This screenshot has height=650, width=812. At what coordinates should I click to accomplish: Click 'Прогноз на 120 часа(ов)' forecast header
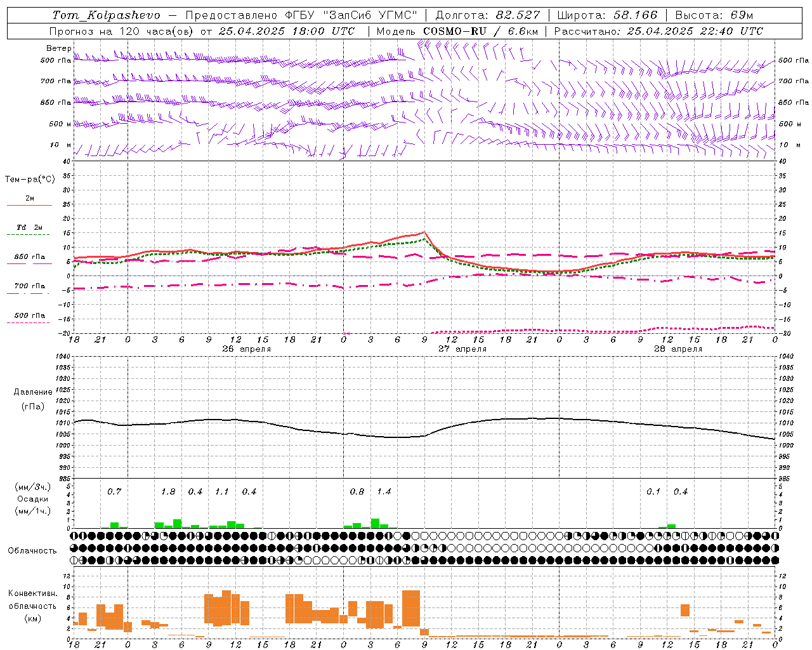click(x=122, y=31)
